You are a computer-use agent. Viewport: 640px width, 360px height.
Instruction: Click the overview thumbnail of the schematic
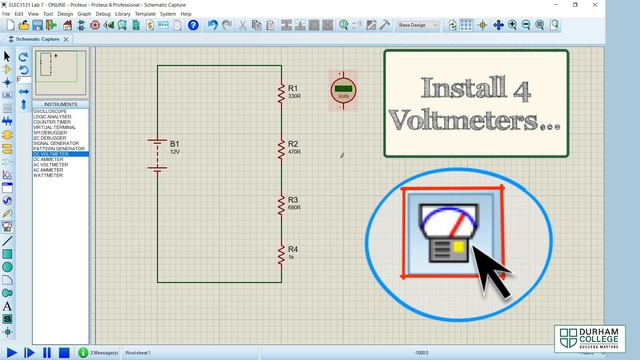(x=60, y=73)
